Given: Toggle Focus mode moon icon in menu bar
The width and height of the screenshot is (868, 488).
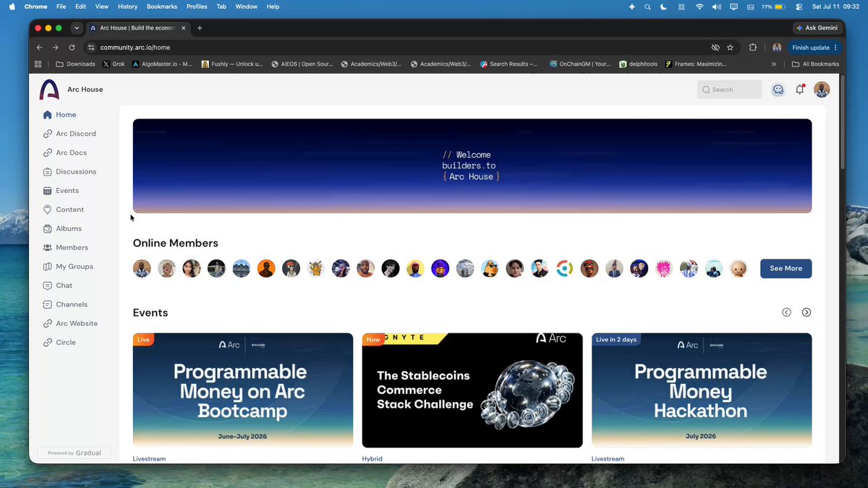Looking at the screenshot, I should (664, 7).
